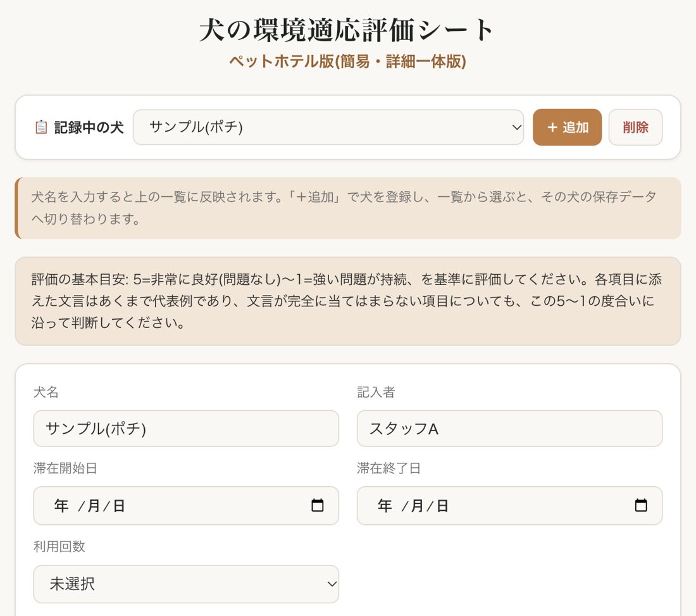Open calendar picker icon for 滞在開始日
696x616 pixels.
pyautogui.click(x=318, y=505)
